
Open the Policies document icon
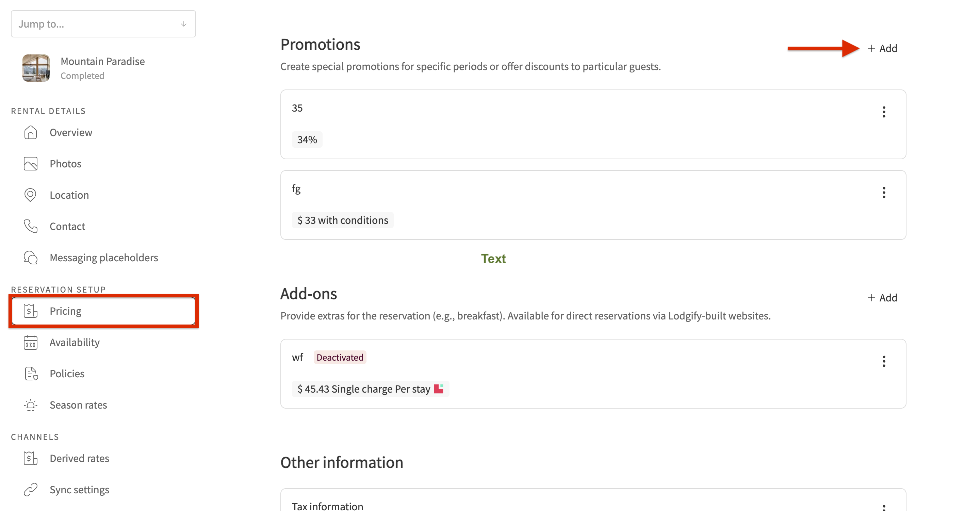(x=31, y=373)
